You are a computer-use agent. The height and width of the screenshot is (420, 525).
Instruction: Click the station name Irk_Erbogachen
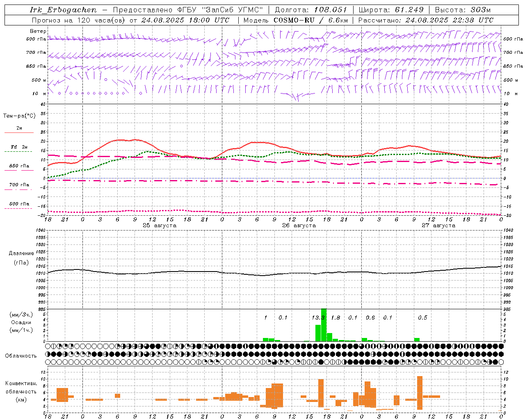click(64, 10)
